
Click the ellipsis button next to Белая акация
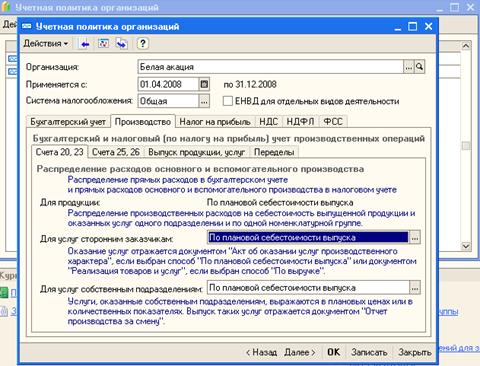coord(409,67)
